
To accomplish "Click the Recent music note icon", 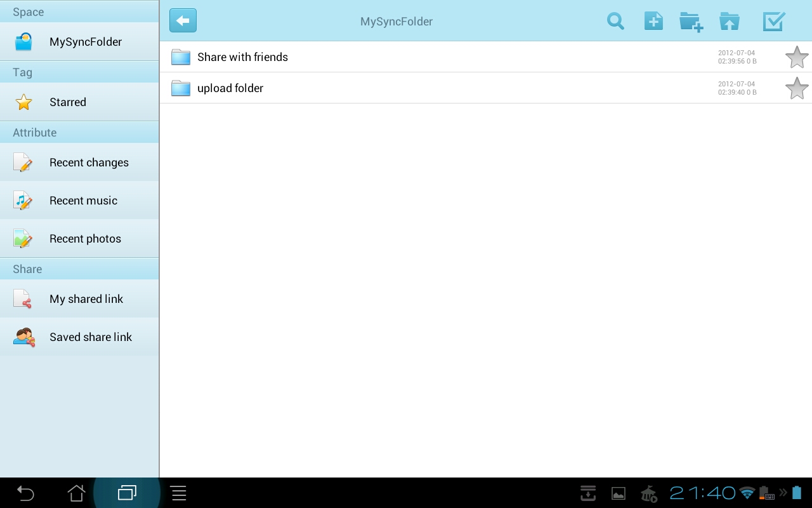I will point(23,201).
